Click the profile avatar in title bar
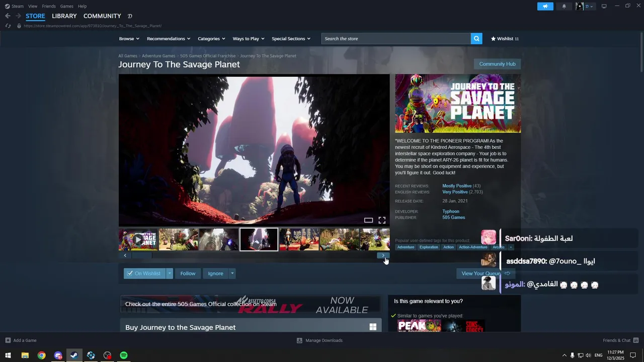The width and height of the screenshot is (644, 362). (x=579, y=6)
